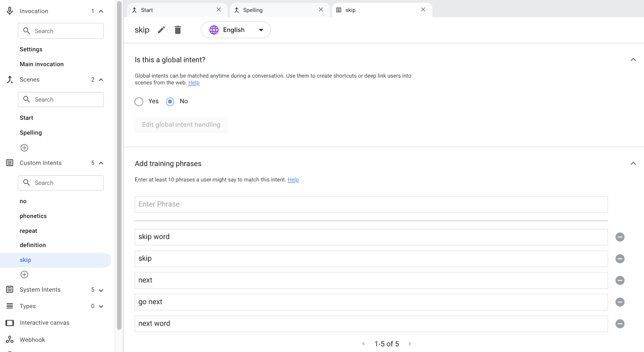Screen dimensions: 644x352
Task: Open the English language dropdown
Action: coord(236,30)
